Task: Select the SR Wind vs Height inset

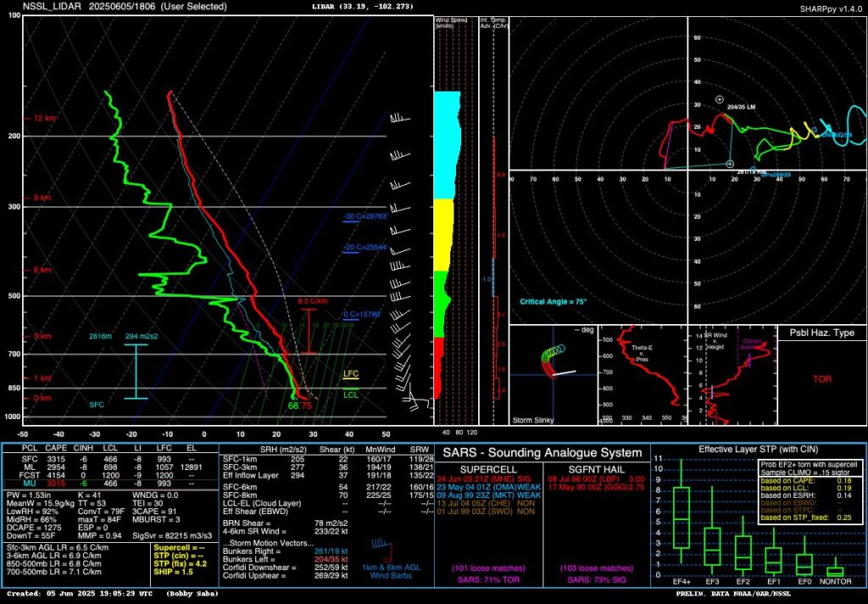Action: pyautogui.click(x=733, y=373)
